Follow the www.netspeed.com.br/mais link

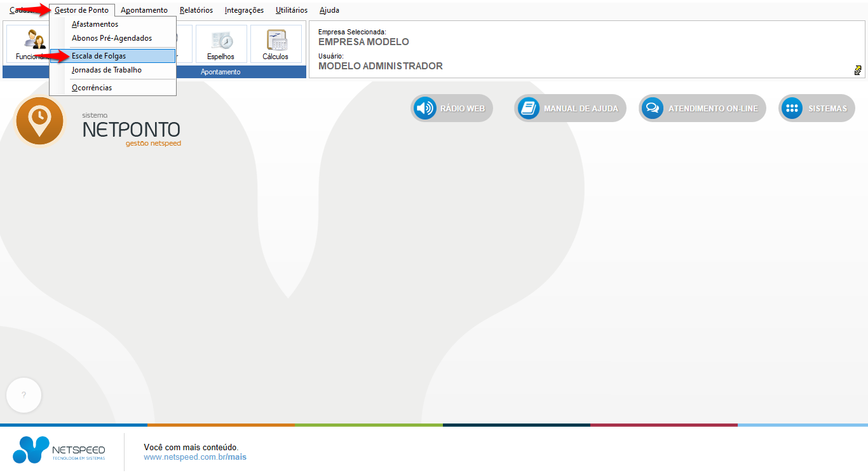pos(195,457)
